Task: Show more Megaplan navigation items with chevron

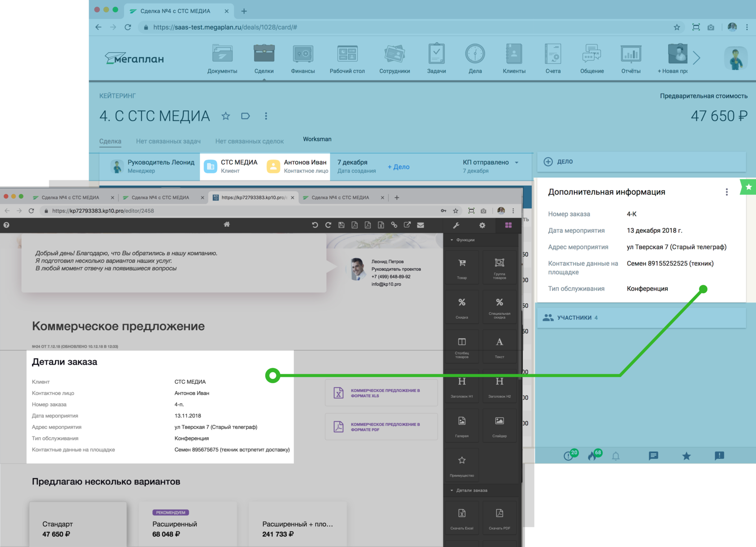Action: coord(697,58)
